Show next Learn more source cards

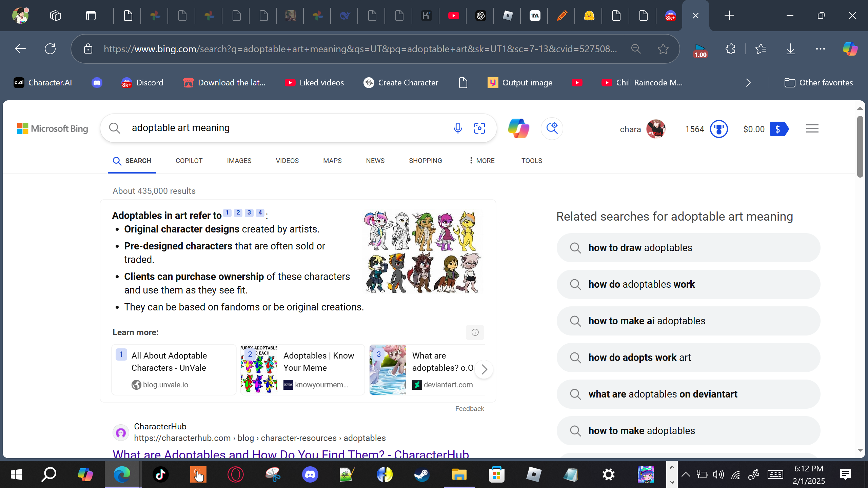click(x=484, y=369)
